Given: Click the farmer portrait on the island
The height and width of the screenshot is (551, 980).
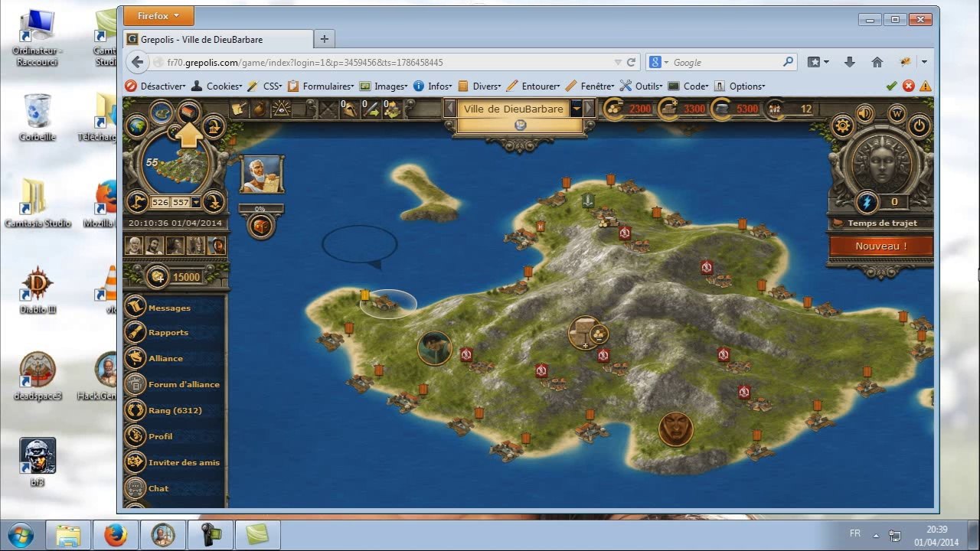Looking at the screenshot, I should [434, 347].
